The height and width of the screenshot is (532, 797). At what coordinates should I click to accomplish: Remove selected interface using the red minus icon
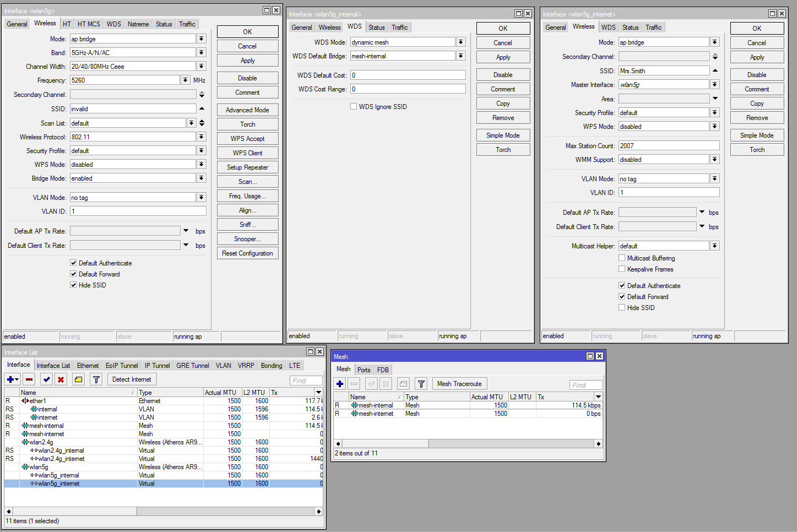point(29,379)
